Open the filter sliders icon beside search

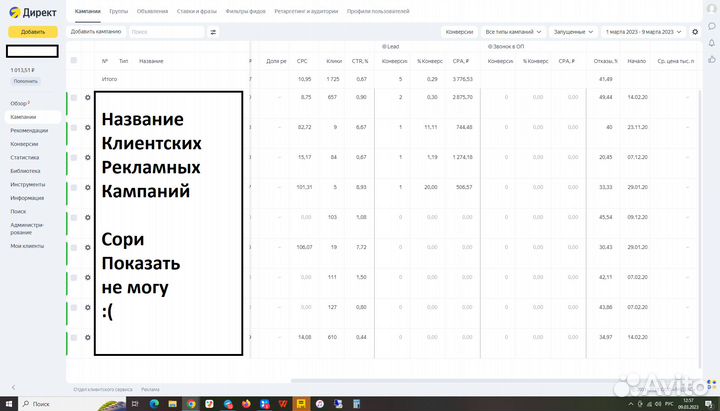(x=213, y=32)
